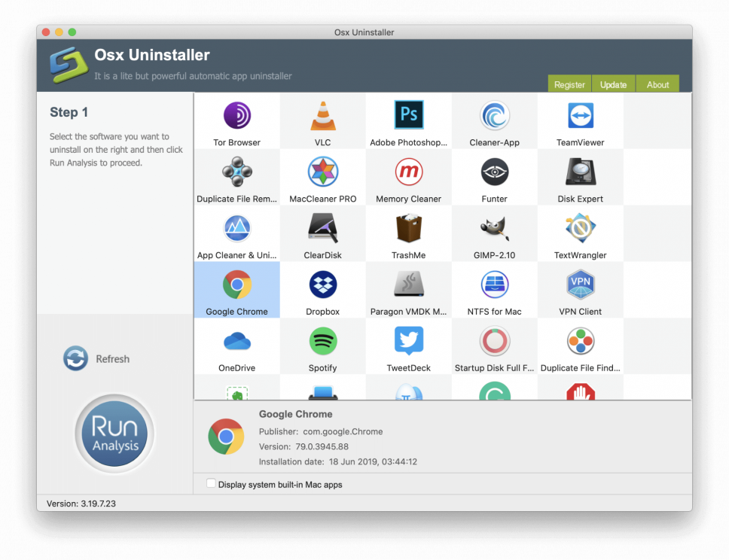Viewport: 729px width, 560px height.
Task: Choose the TextWrangler icon
Action: 580,228
